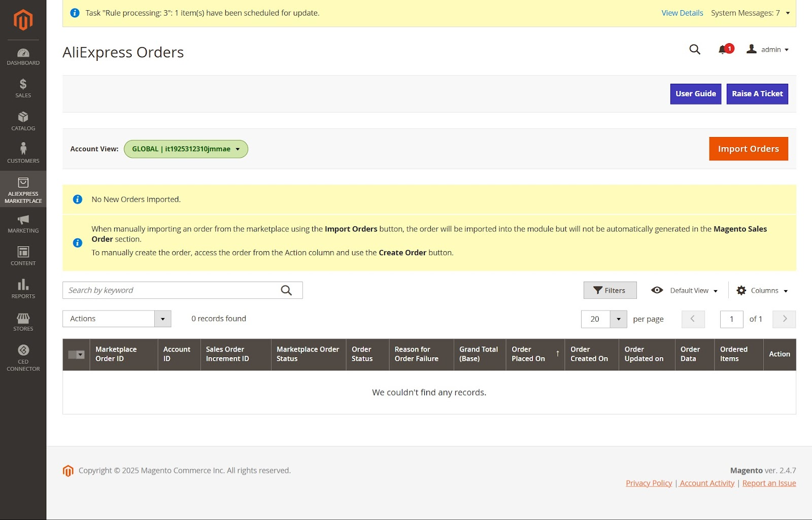Toggle the select-all checkbox in grid header

tap(73, 355)
